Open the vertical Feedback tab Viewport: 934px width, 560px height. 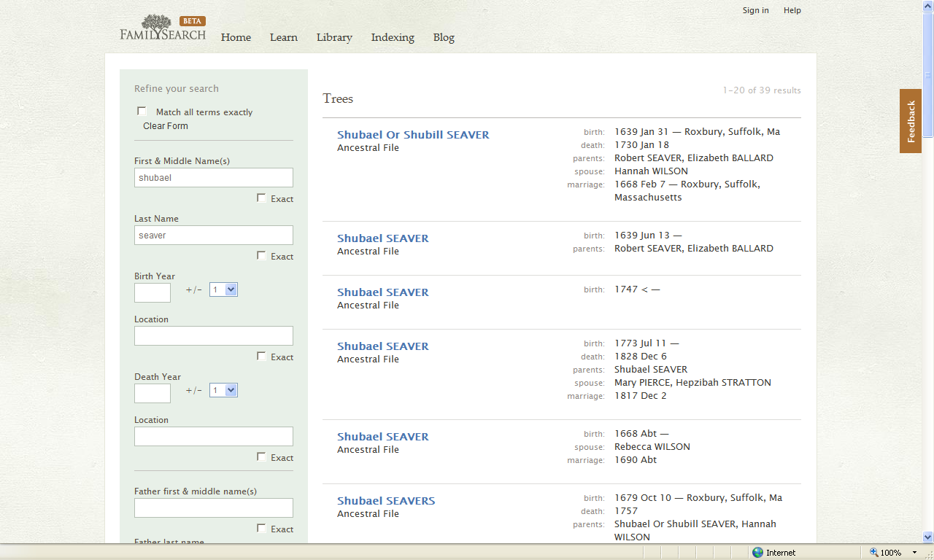click(x=910, y=120)
